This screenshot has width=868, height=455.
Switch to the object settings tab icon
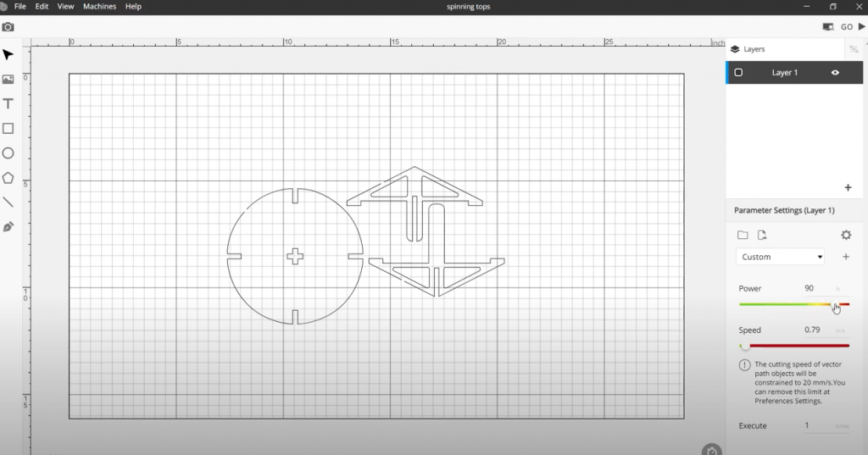pyautogui.click(x=854, y=49)
